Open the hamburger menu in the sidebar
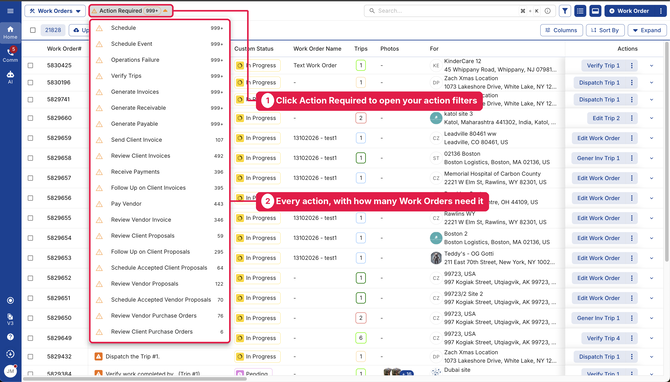670x382 pixels. point(10,11)
